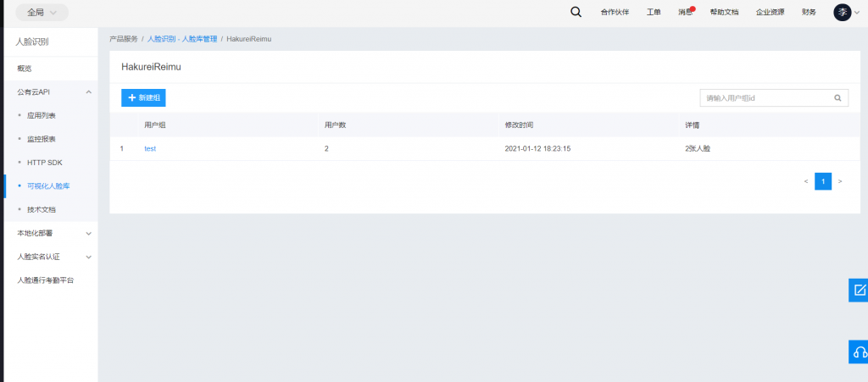Click the 产品服务 breadcrumb text

124,39
